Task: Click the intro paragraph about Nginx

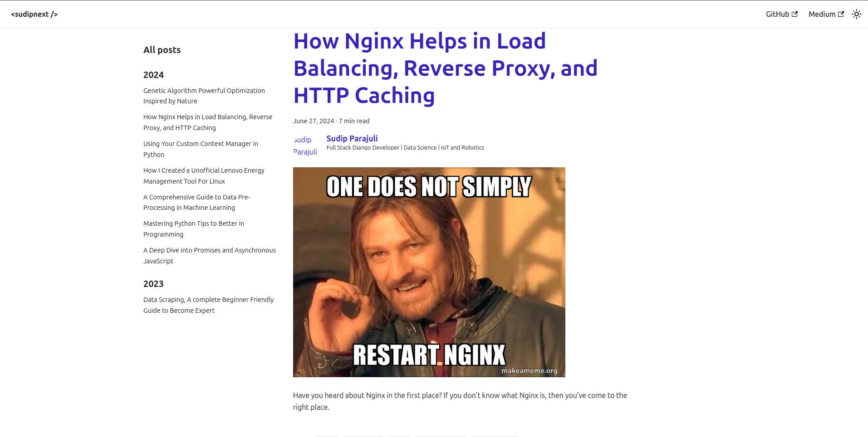Action: pyautogui.click(x=460, y=401)
